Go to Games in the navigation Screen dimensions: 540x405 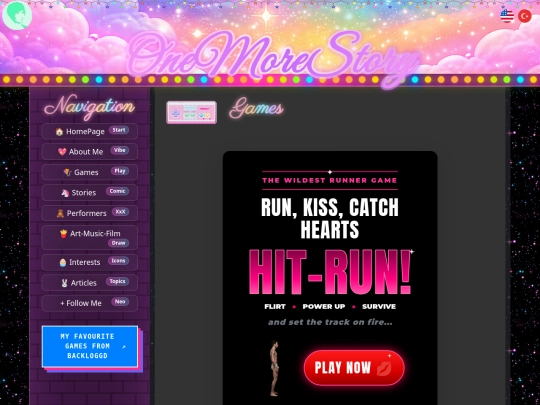pyautogui.click(x=90, y=172)
